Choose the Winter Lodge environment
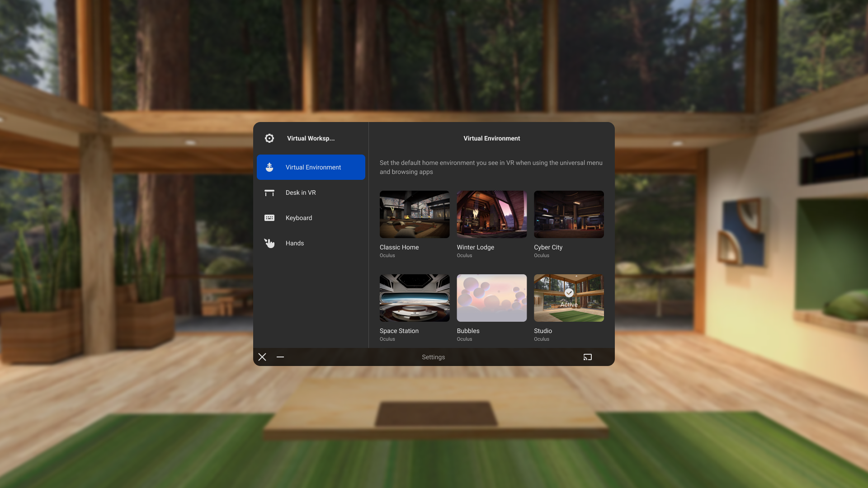The height and width of the screenshot is (488, 868). pyautogui.click(x=491, y=214)
